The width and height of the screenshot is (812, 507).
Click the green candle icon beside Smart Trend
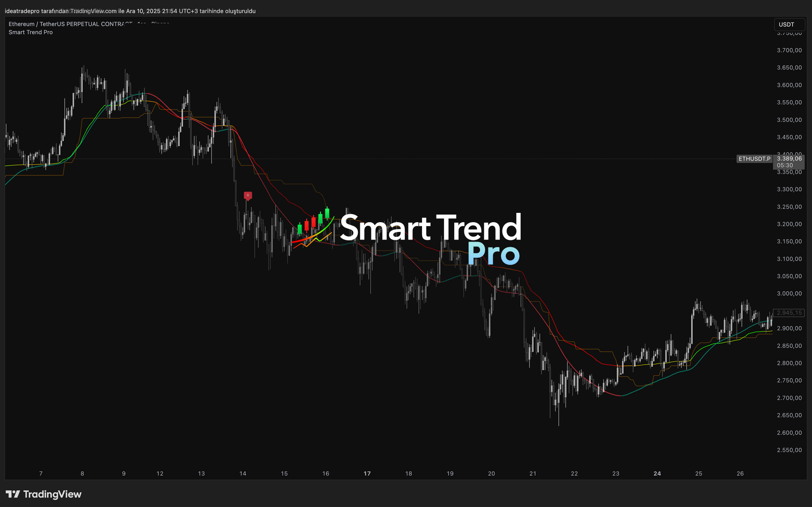tap(327, 212)
